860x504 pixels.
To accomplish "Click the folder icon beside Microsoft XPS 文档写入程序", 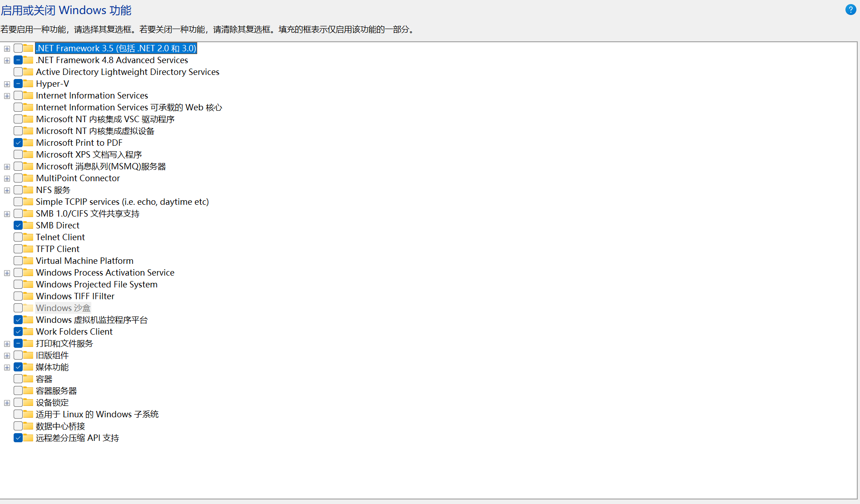I will click(28, 154).
